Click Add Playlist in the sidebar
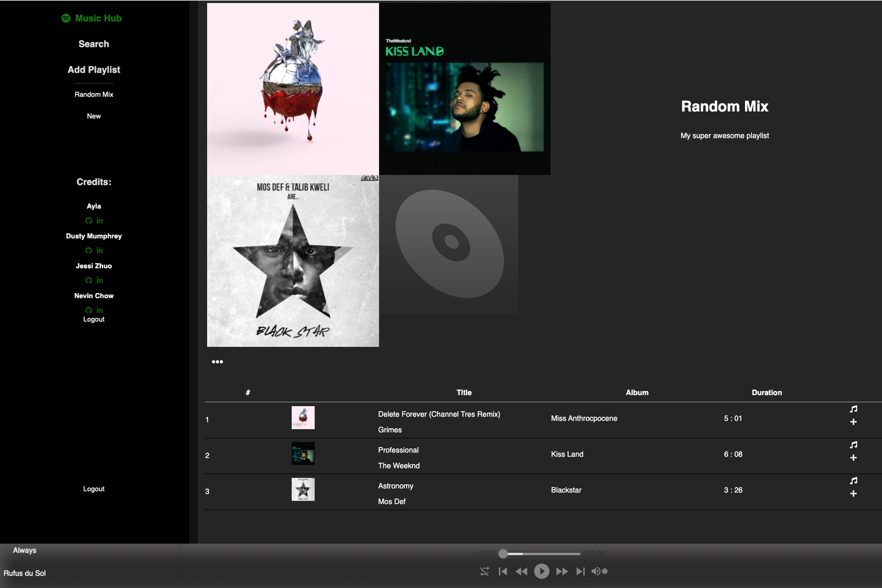Screen dimensions: 882x588 (94, 70)
